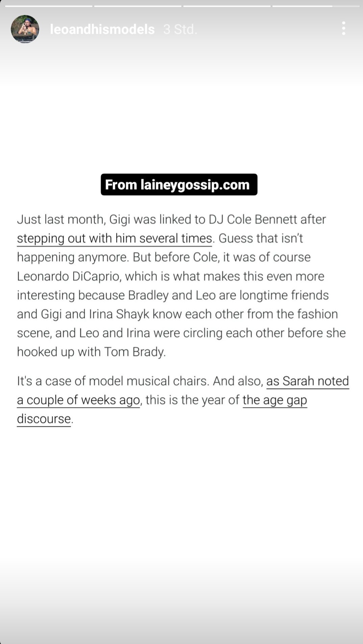Tap the name 'Irina Shayk'
Screen dimensions: 363x644
119,314
